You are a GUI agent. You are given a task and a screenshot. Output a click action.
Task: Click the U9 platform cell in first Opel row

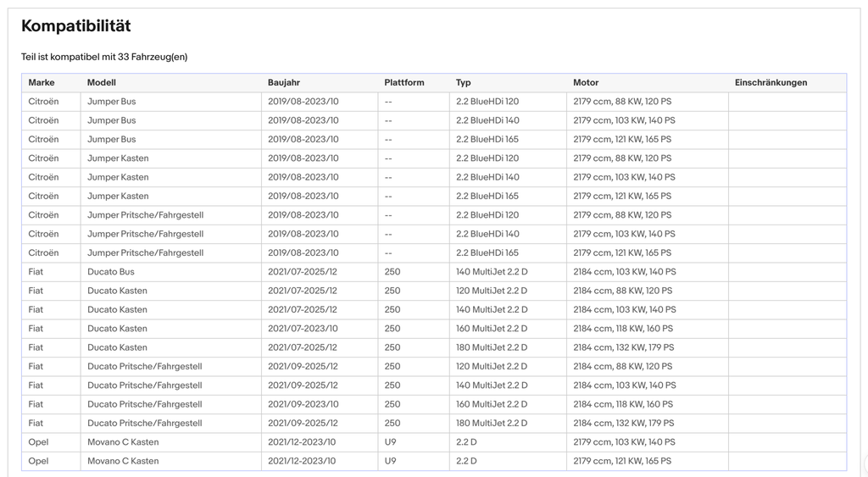point(414,442)
